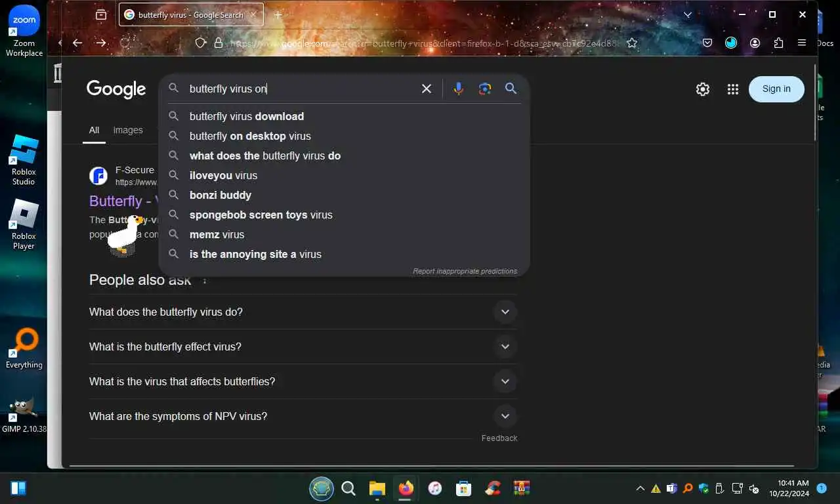Open Firefox hamburger application menu

coord(802,43)
